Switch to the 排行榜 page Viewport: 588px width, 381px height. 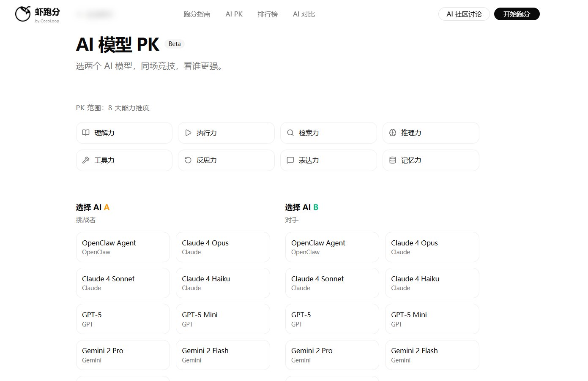pyautogui.click(x=268, y=14)
